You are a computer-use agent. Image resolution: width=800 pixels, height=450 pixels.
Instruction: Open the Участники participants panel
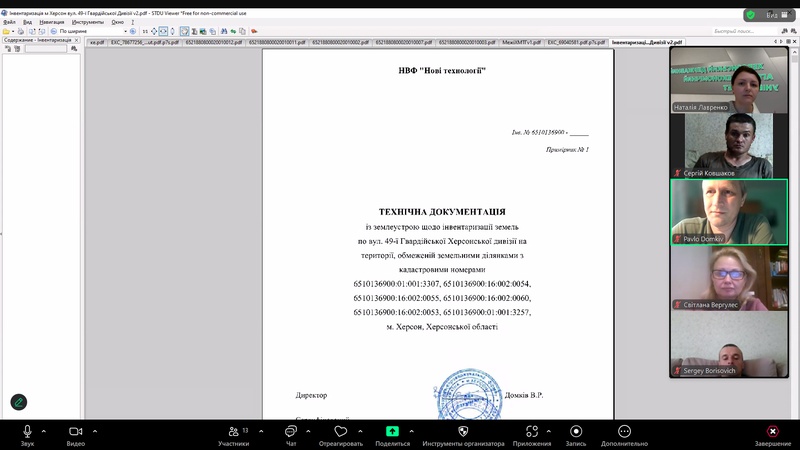[x=234, y=435]
